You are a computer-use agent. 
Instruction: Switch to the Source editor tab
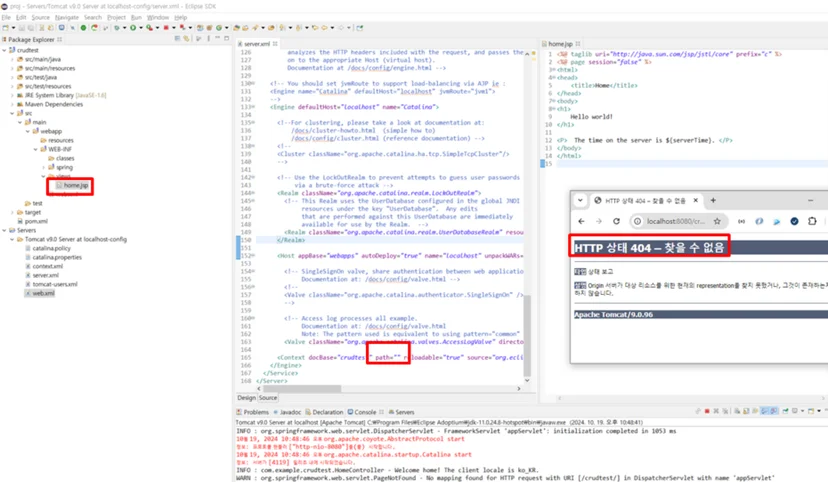[x=268, y=398]
